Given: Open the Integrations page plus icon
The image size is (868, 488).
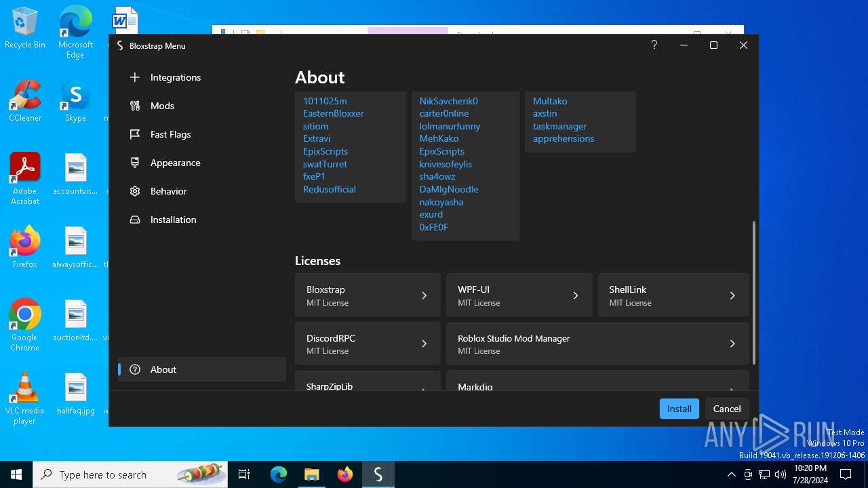Looking at the screenshot, I should [135, 77].
